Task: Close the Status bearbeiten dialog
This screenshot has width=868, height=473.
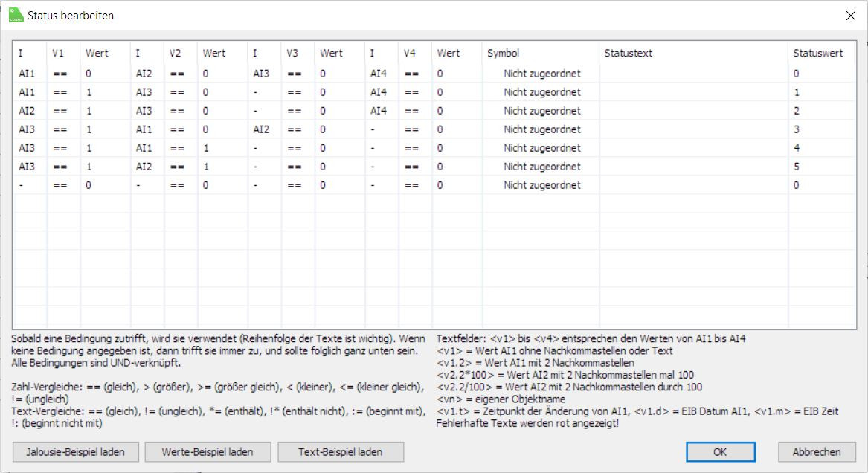Action: tap(851, 16)
